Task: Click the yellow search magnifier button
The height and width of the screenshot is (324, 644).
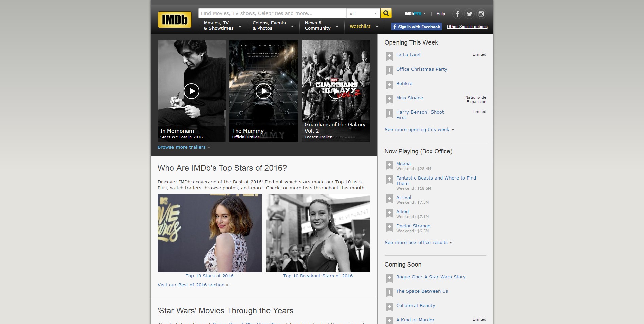Action: pyautogui.click(x=386, y=13)
